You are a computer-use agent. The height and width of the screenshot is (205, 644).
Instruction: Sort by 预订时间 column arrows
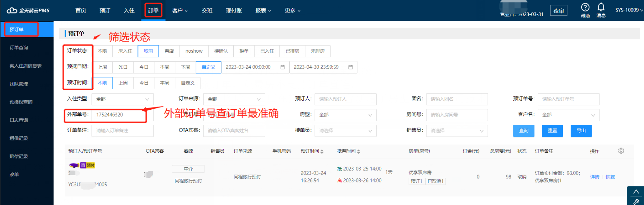[x=322, y=151]
